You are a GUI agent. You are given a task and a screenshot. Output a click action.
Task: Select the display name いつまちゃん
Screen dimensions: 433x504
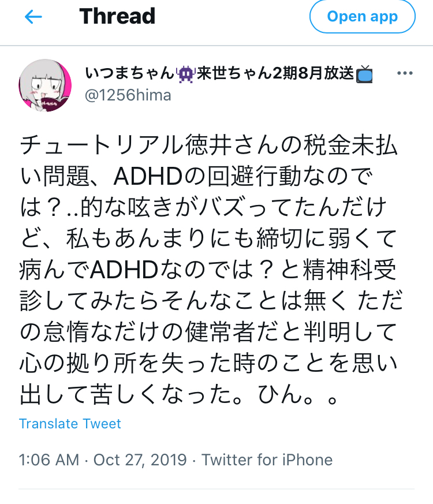(130, 73)
